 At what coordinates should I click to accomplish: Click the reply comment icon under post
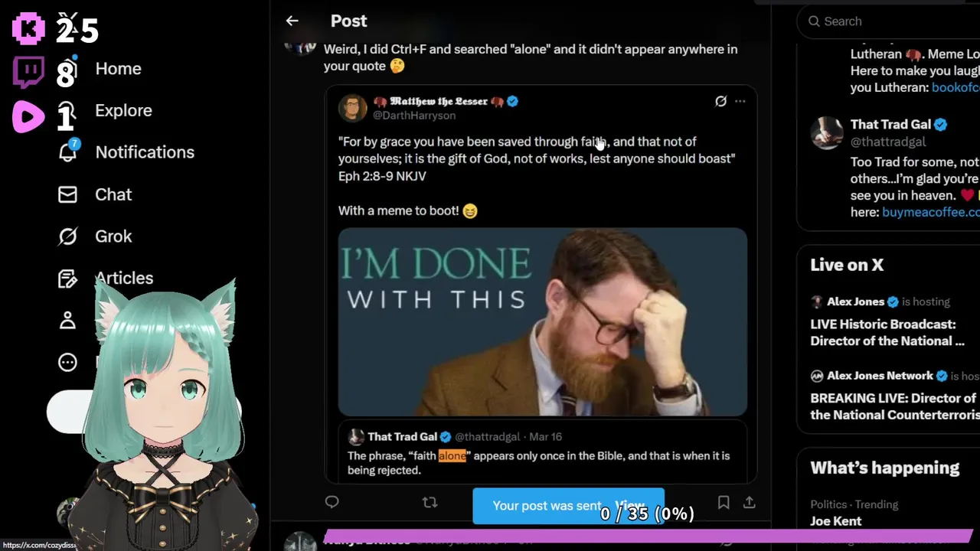(x=332, y=502)
